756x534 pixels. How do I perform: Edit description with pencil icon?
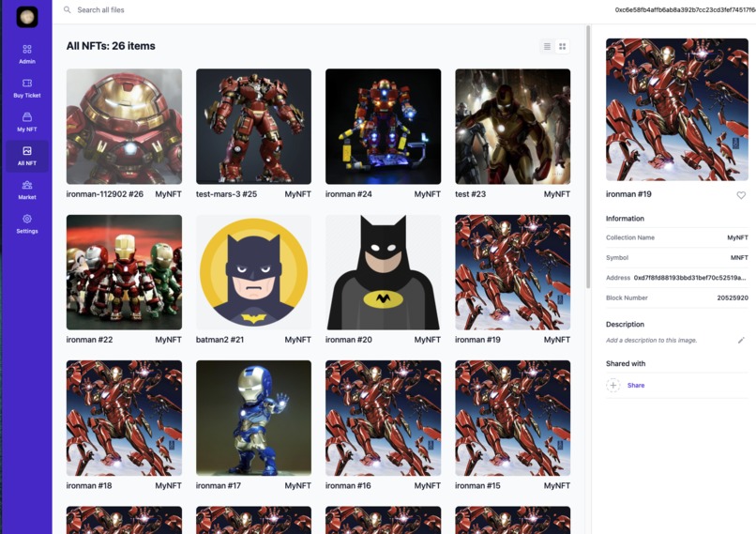point(741,340)
